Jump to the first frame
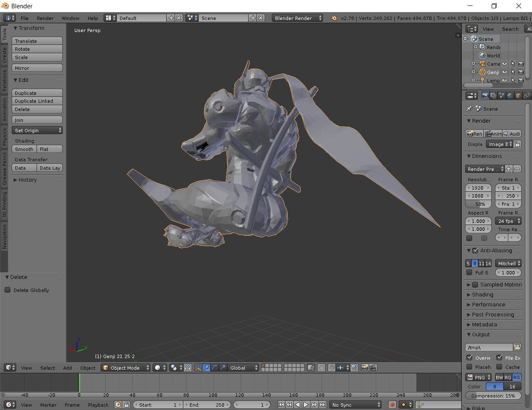This screenshot has width=532, height=410. coord(281,405)
